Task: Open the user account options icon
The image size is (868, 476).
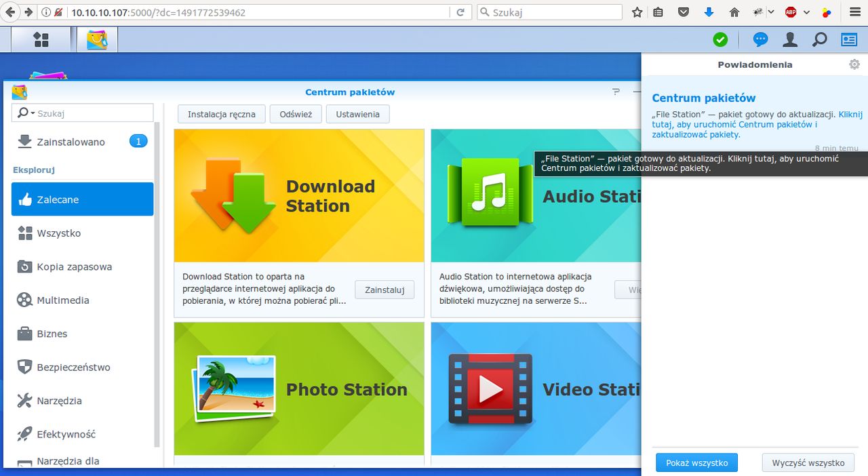Action: (x=790, y=40)
